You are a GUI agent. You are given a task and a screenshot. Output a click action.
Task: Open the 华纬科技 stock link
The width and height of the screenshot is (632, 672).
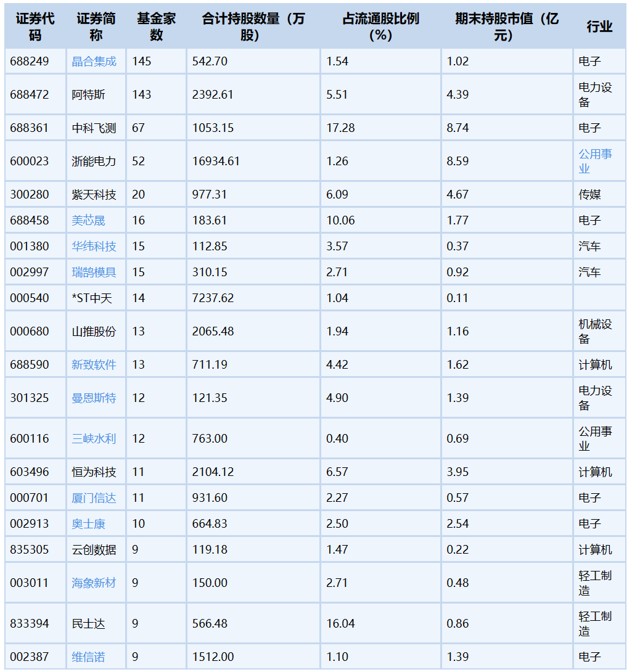point(94,246)
